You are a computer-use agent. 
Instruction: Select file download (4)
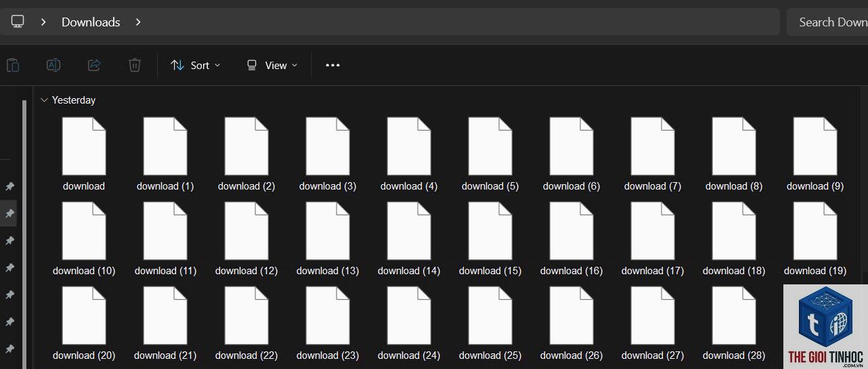click(x=409, y=154)
